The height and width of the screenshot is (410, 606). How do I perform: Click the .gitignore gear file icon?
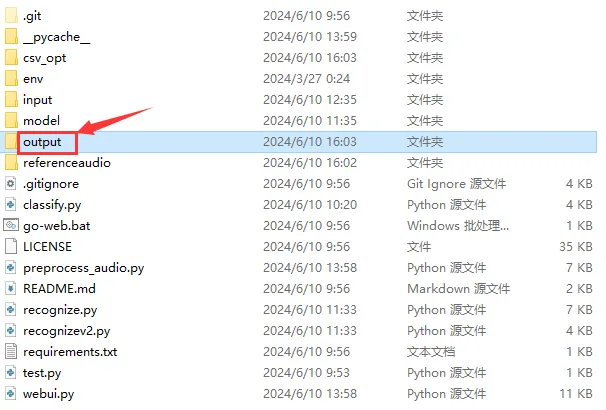(11, 184)
